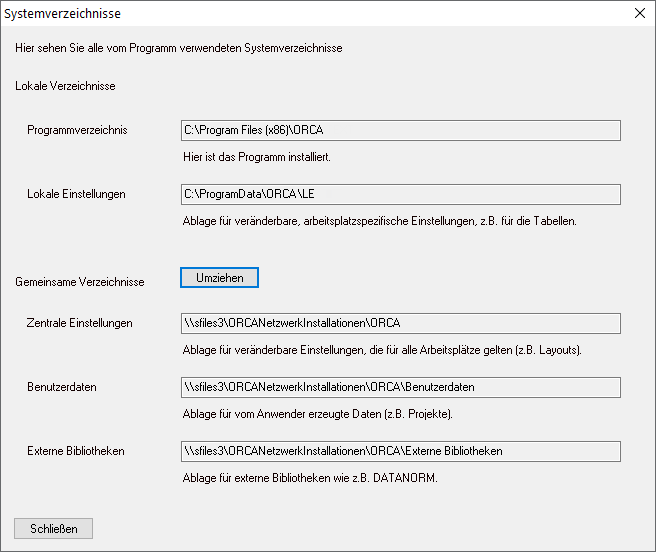Click the Programmverzeichnis label
The height and width of the screenshot is (552, 656).
77,130
